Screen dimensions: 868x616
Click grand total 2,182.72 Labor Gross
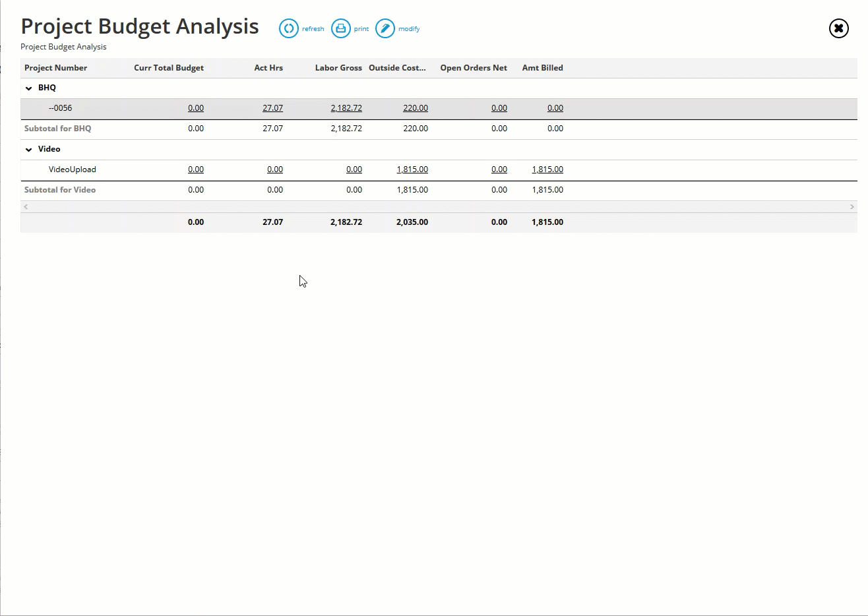346,222
